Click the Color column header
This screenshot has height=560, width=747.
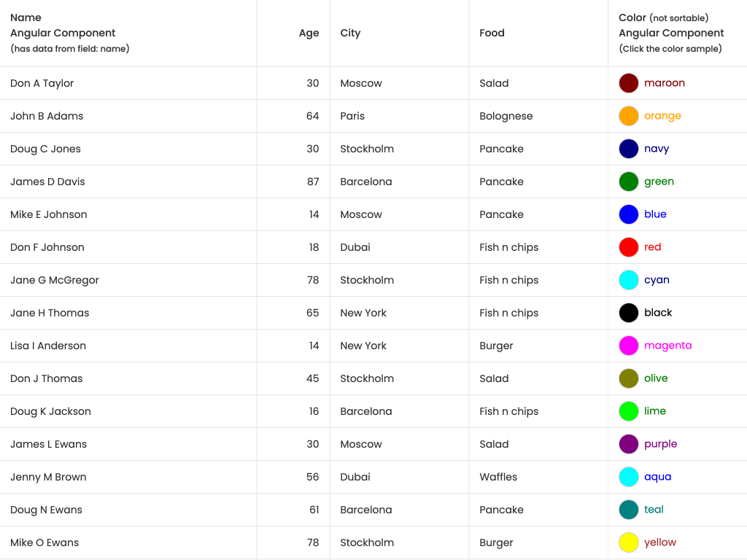632,17
